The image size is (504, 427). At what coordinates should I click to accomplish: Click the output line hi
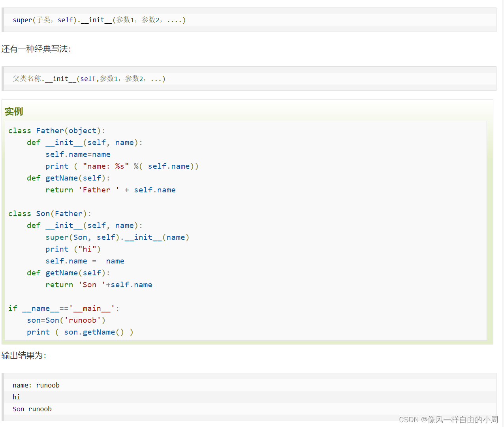click(16, 397)
